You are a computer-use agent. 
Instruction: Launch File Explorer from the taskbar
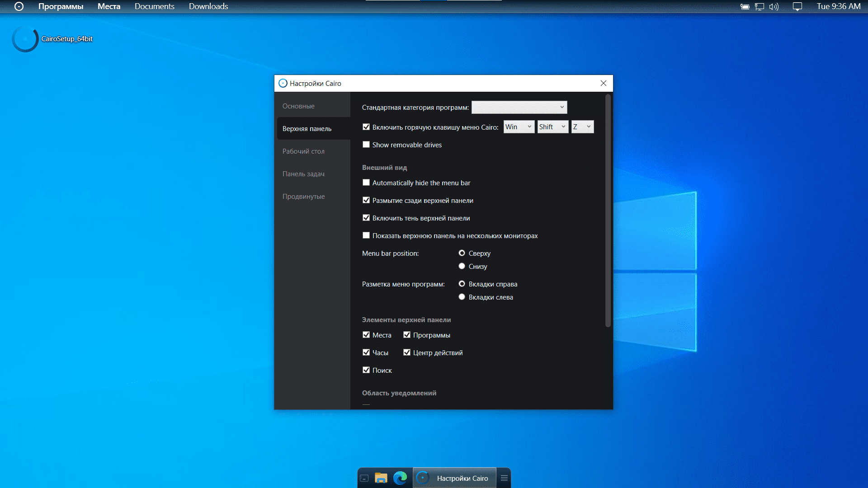tap(381, 478)
